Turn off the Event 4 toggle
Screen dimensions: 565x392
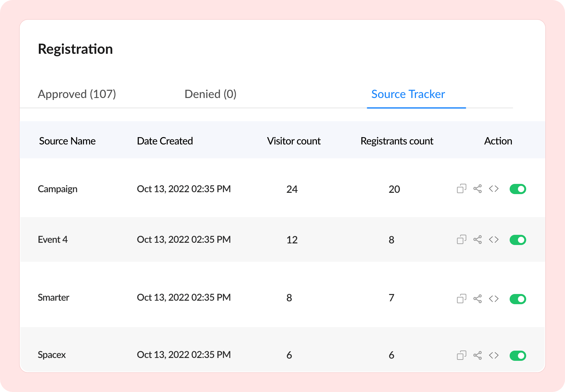coord(518,240)
